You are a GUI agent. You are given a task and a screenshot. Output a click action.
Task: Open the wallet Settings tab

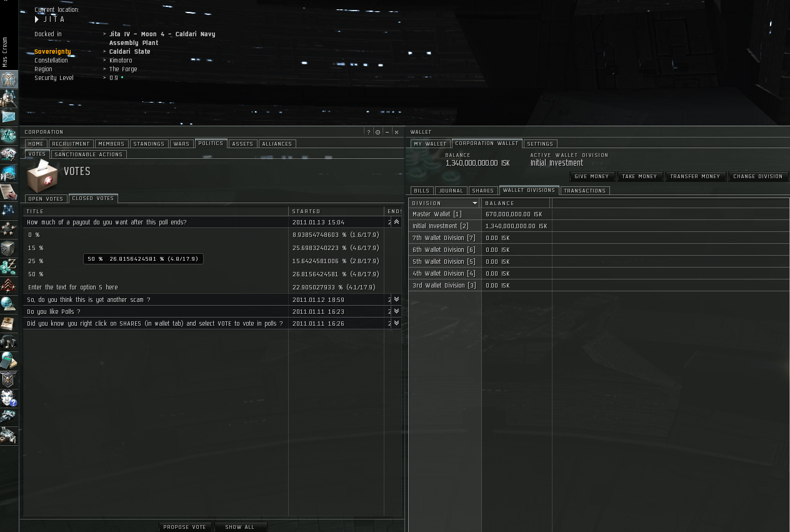(539, 144)
